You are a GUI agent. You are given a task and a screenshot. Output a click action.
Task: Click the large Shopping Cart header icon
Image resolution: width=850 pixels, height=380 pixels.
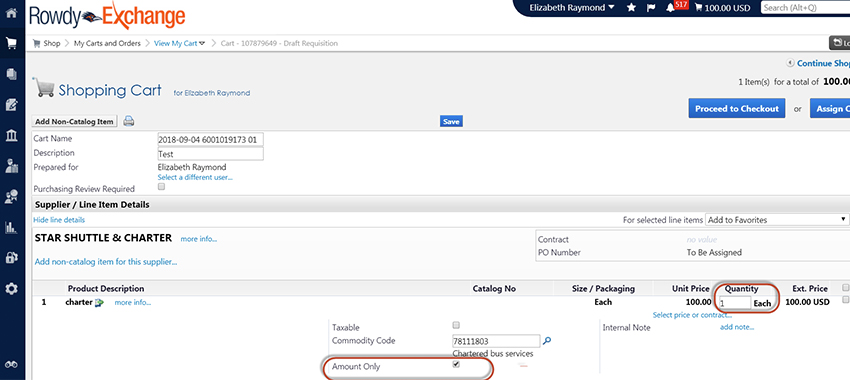[43, 88]
